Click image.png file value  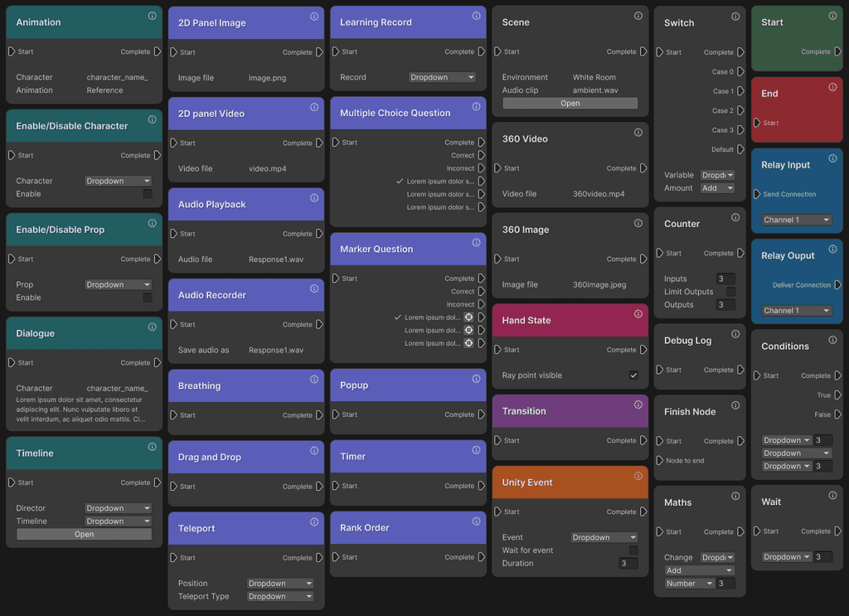point(268,78)
